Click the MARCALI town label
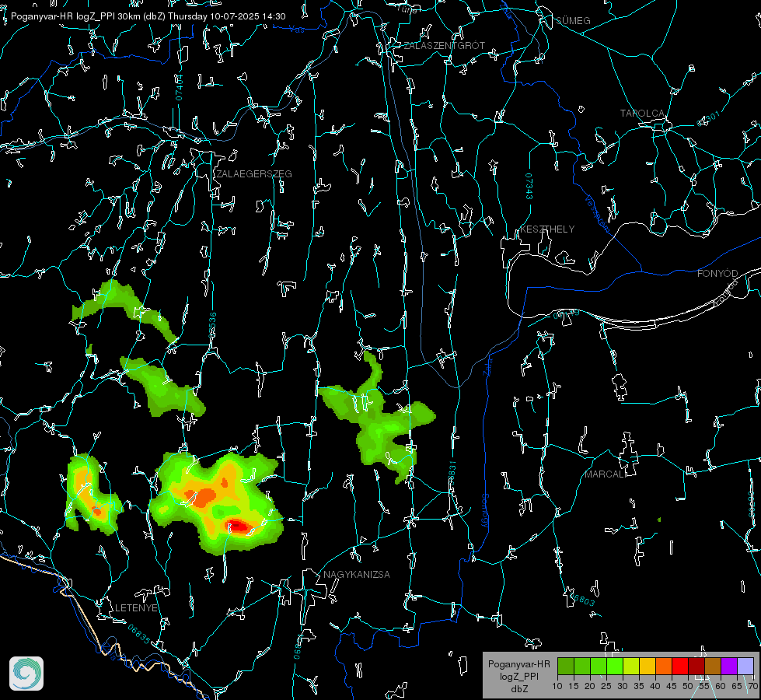The image size is (761, 700). (605, 474)
